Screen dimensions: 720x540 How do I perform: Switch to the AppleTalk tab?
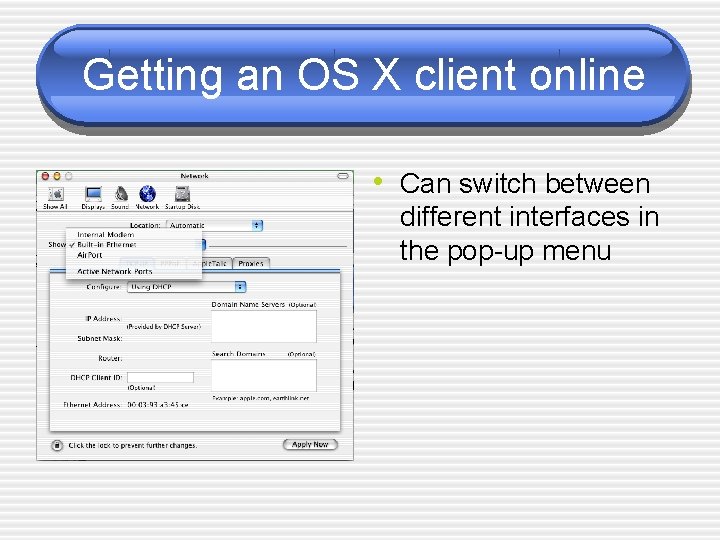pos(210,264)
